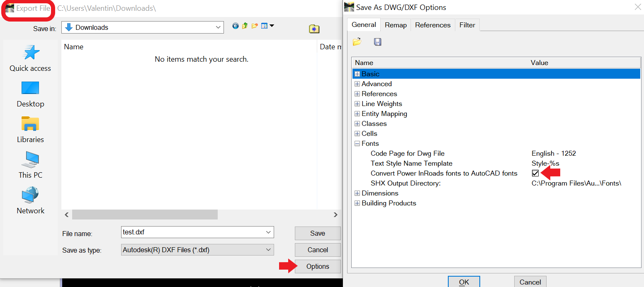Open the Filter tab

467,25
